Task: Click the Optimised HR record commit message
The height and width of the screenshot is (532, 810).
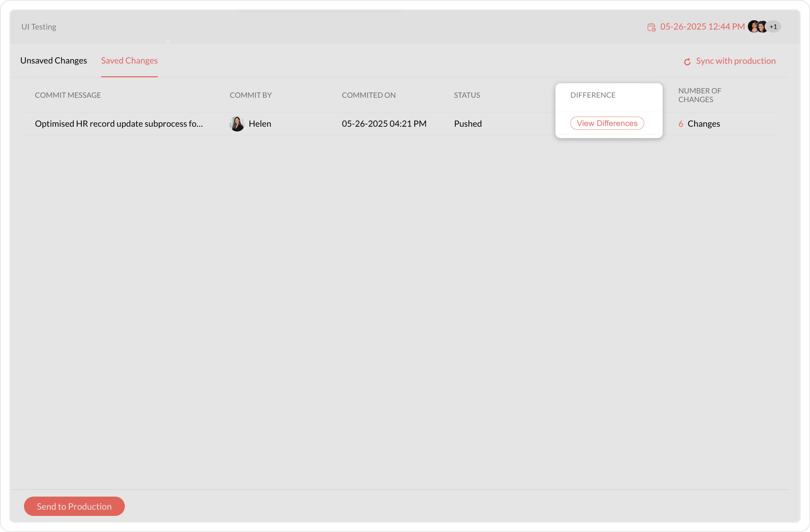Action: coord(119,124)
